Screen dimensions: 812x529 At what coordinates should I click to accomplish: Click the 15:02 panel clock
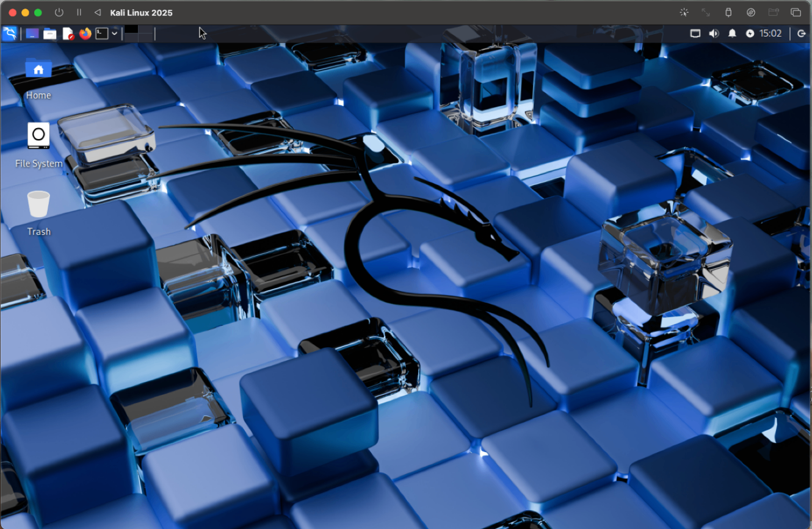[x=770, y=34]
